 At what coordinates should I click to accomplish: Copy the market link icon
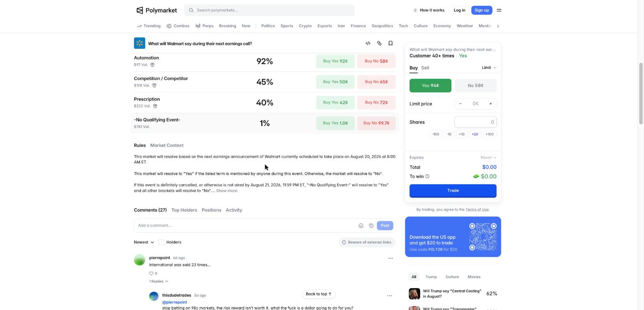(x=379, y=43)
